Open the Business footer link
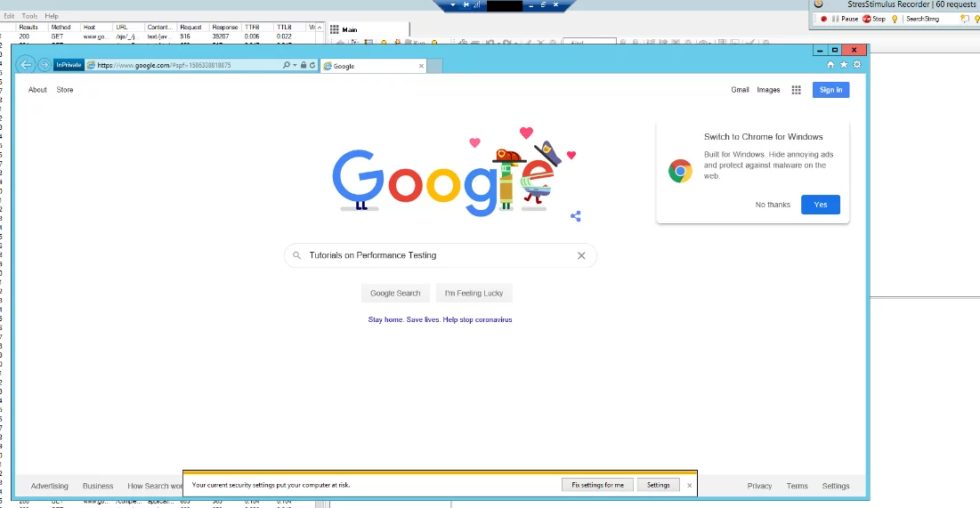The height and width of the screenshot is (508, 980). pyautogui.click(x=98, y=486)
